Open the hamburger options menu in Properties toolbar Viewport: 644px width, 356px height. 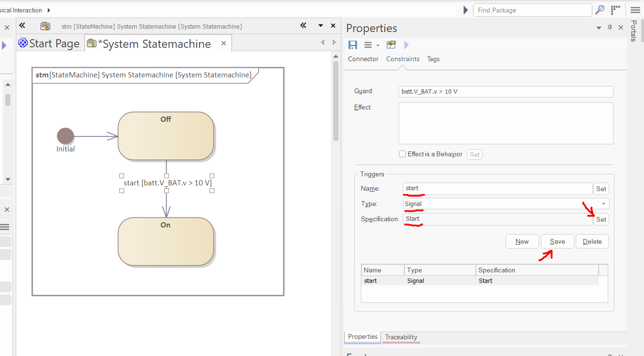(368, 45)
